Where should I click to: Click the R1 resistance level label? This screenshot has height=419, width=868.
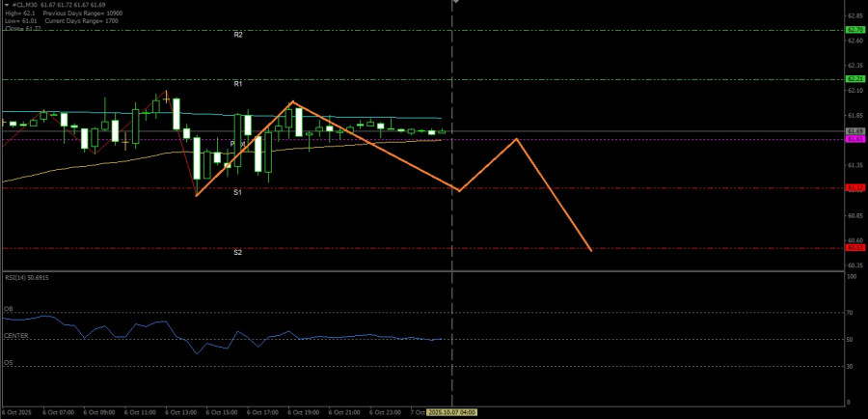(237, 84)
